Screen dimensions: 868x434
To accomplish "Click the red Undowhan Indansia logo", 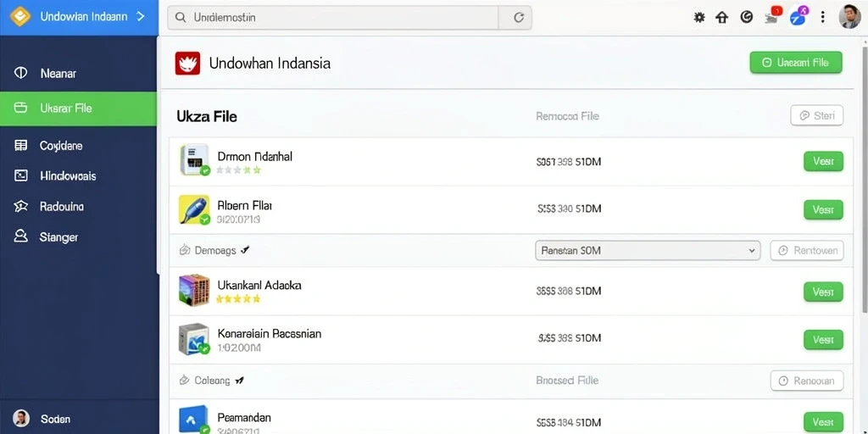I will [x=187, y=63].
